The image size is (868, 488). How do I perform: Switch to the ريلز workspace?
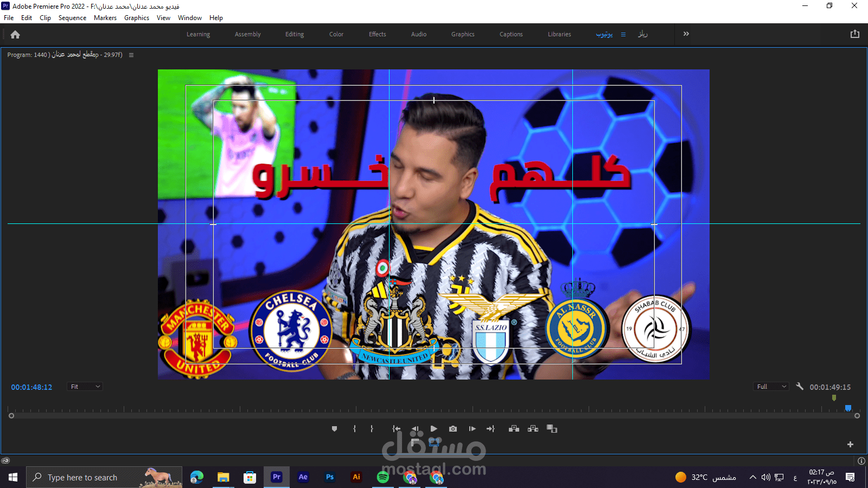pyautogui.click(x=643, y=34)
